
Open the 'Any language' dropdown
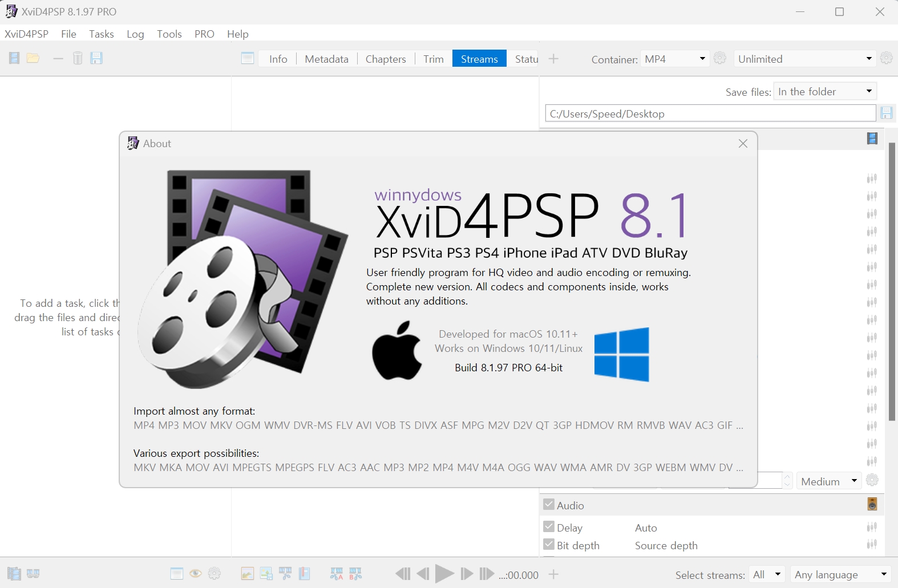pyautogui.click(x=840, y=574)
